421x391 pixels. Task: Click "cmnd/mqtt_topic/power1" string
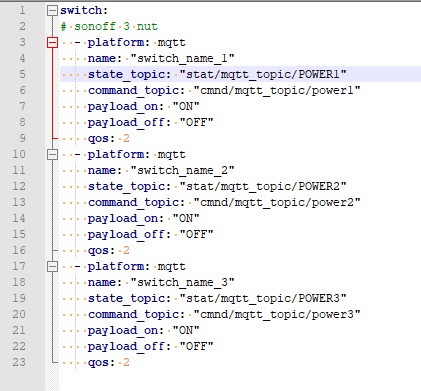(277, 90)
